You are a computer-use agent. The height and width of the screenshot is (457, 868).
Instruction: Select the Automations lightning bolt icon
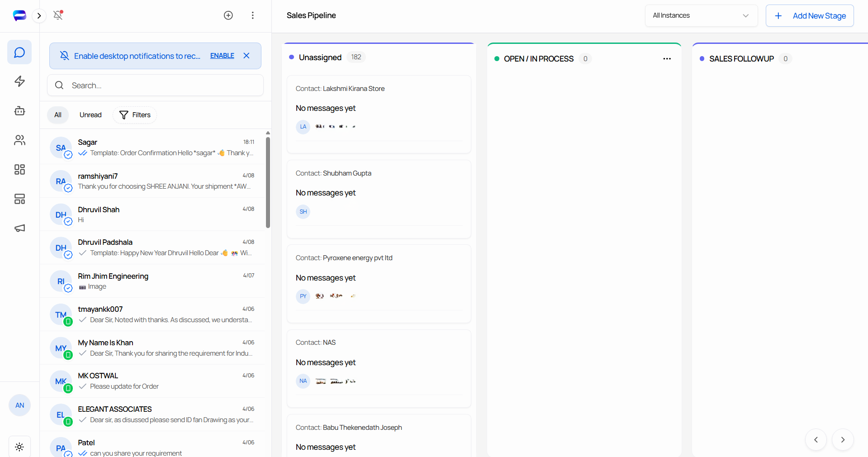[19, 81]
